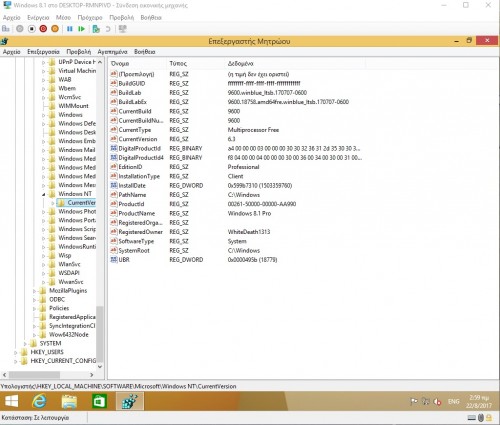500x425 pixels.
Task: Open the Windows Store taskbar icon
Action: coord(99,401)
